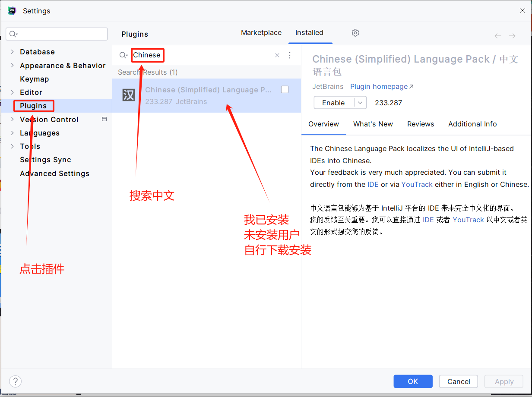Open the English IDE feedback link
Viewport: 532px width, 397px height.
point(373,184)
